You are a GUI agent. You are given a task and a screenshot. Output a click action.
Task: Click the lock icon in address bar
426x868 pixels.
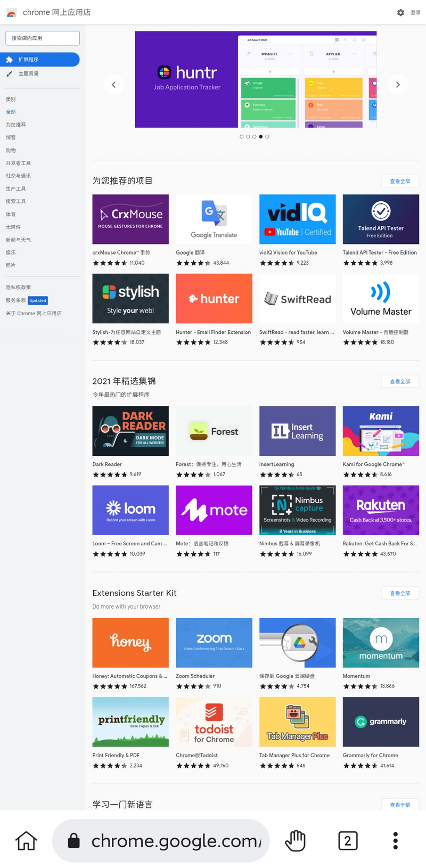(x=74, y=841)
